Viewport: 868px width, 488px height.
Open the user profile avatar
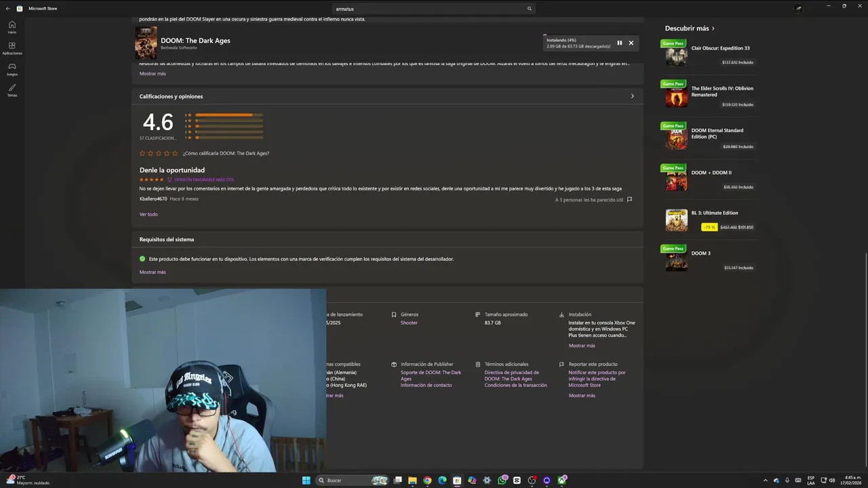pos(799,9)
